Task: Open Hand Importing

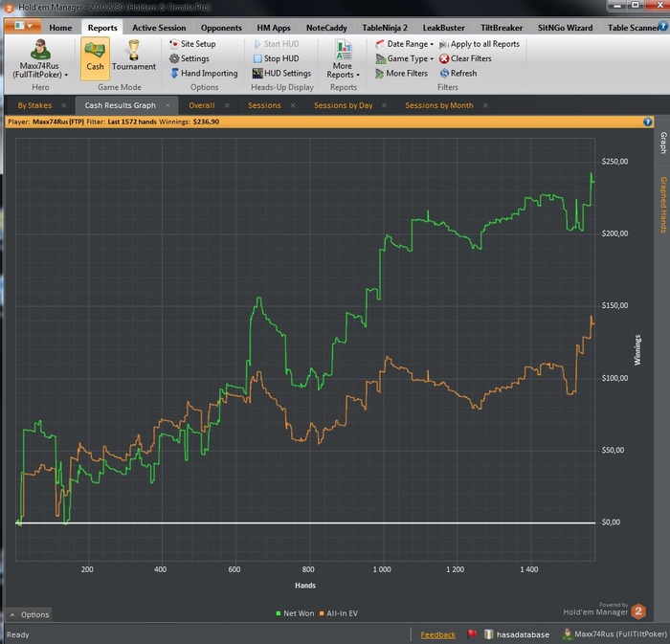Action: point(203,74)
